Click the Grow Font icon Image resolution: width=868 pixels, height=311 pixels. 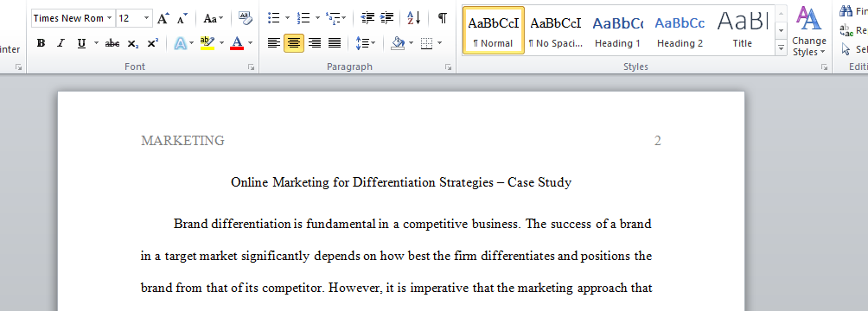pyautogui.click(x=163, y=18)
